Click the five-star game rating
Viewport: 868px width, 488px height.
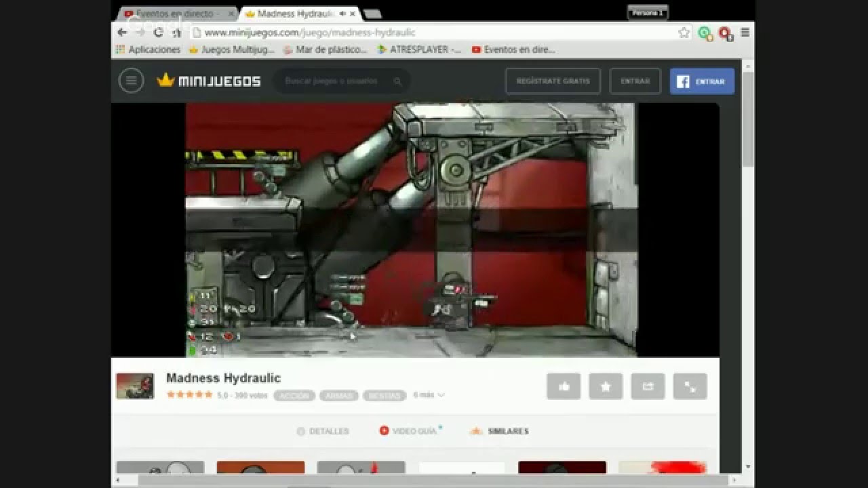189,394
